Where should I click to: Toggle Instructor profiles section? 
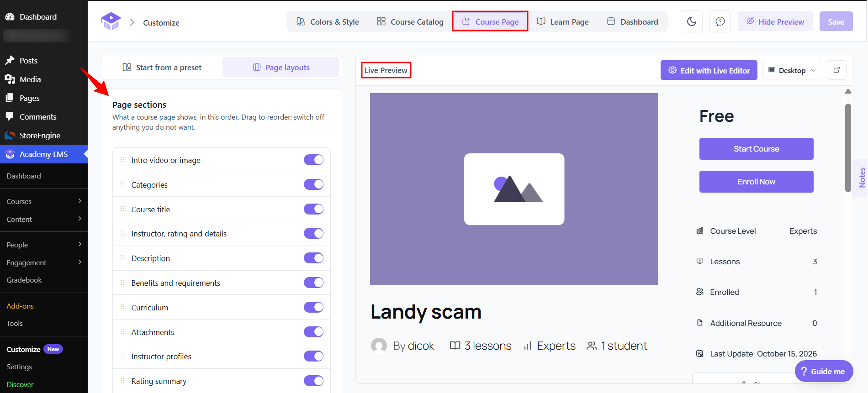tap(313, 356)
